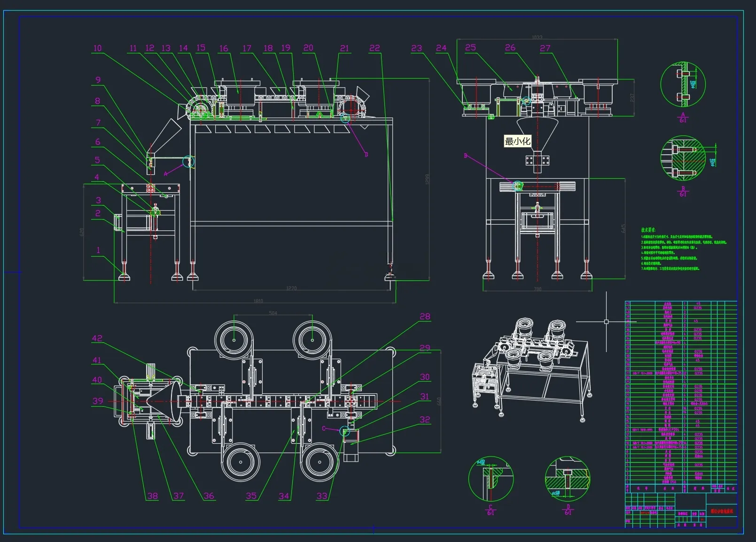The image size is (756, 542).
Task: Pick part balloon number 35
Action: pyautogui.click(x=251, y=496)
